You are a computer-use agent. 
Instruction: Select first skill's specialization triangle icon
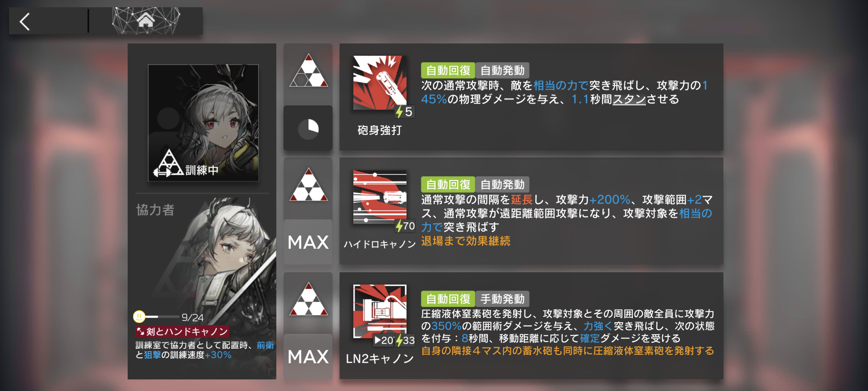tap(308, 71)
